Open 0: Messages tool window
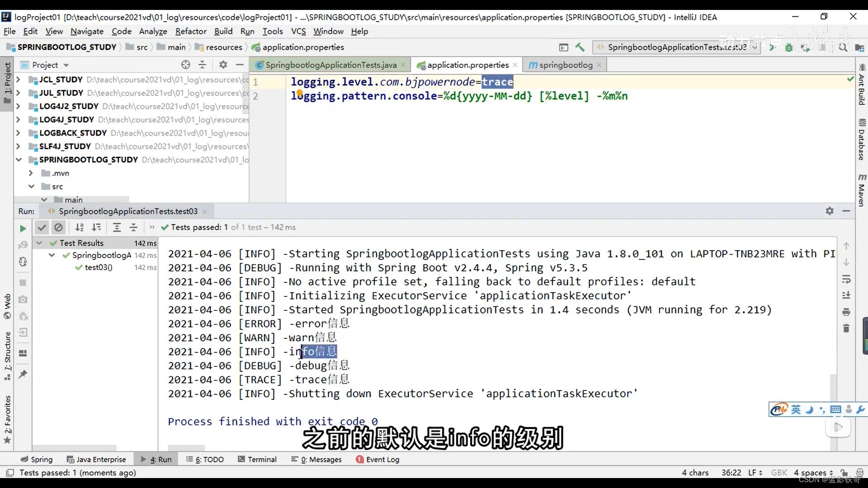This screenshot has width=868, height=488. [316, 460]
